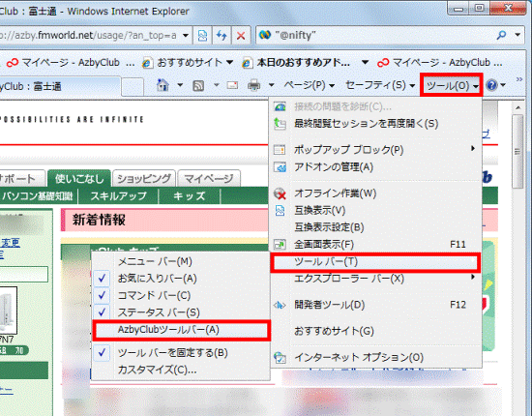Select 開発者ツール(D)
532x416 pixels.
tap(375, 305)
